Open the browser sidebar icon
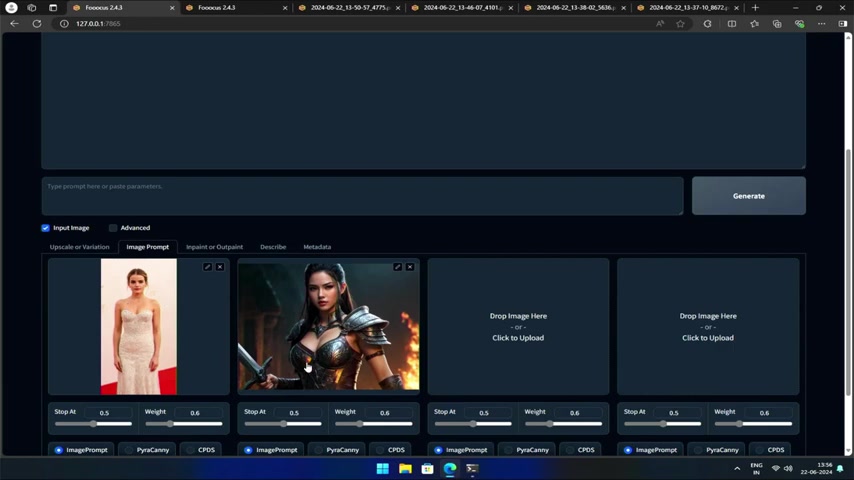The image size is (854, 480). click(843, 24)
